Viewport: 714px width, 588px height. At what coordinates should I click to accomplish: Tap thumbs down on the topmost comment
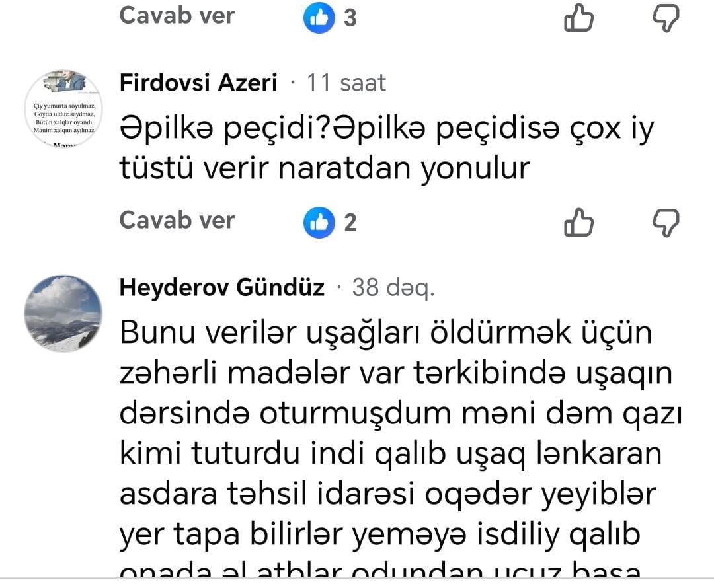tap(665, 18)
